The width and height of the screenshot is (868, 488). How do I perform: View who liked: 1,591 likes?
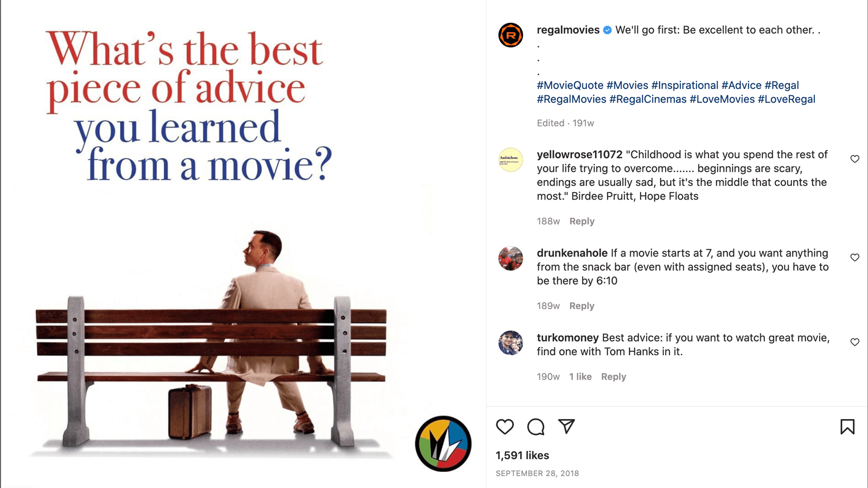click(522, 455)
